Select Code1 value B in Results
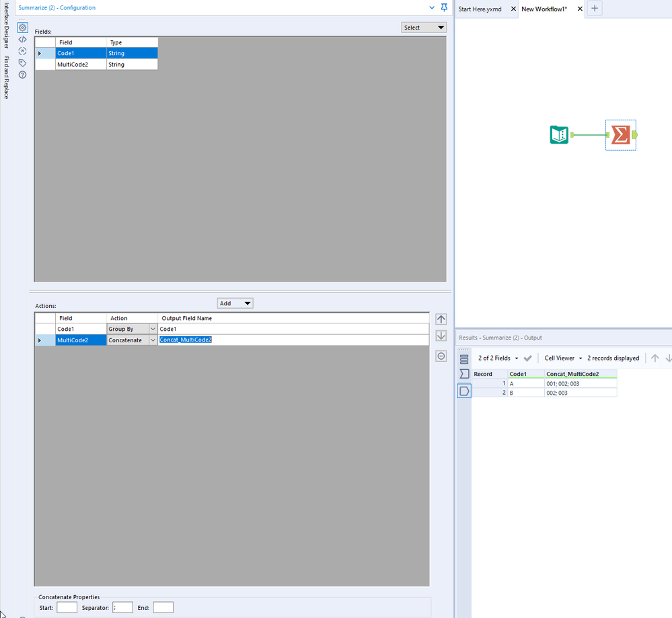 pos(526,393)
